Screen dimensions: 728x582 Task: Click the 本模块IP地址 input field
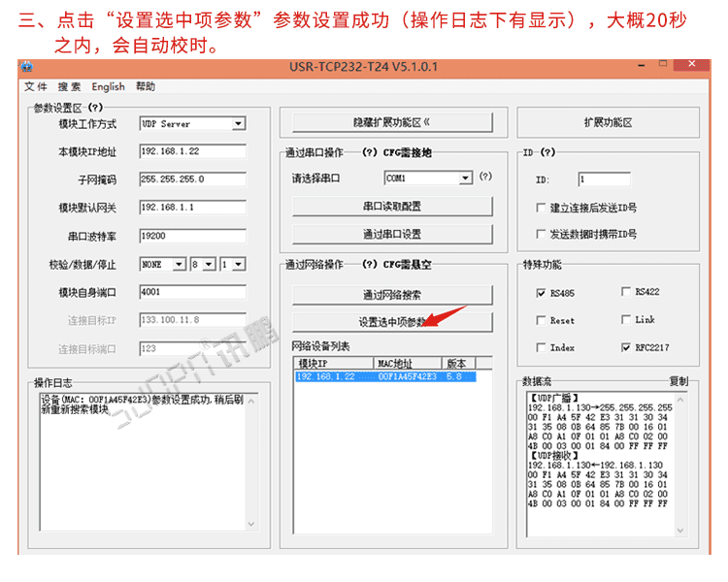pyautogui.click(x=192, y=152)
